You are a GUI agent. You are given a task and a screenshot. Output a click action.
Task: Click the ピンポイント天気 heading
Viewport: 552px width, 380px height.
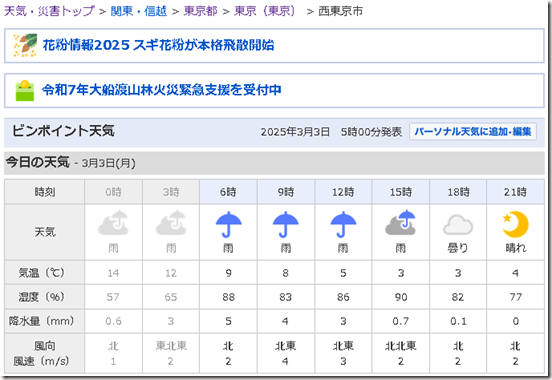click(x=63, y=131)
